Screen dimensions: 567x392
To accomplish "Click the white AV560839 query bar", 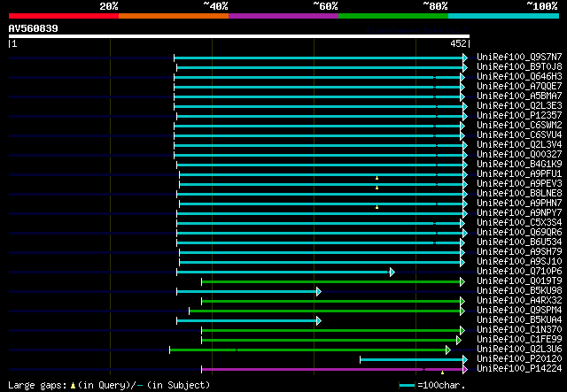I will (x=239, y=36).
